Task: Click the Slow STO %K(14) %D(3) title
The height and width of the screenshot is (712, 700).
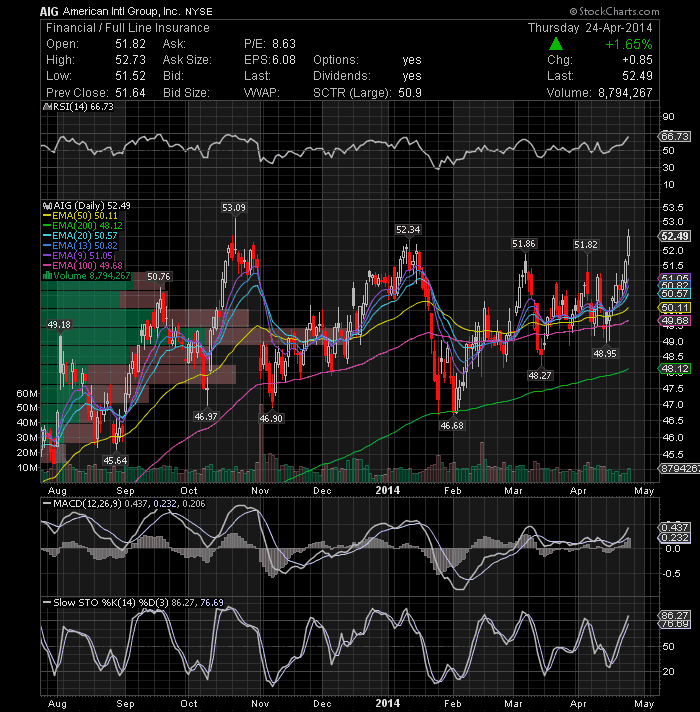Action: tap(111, 603)
